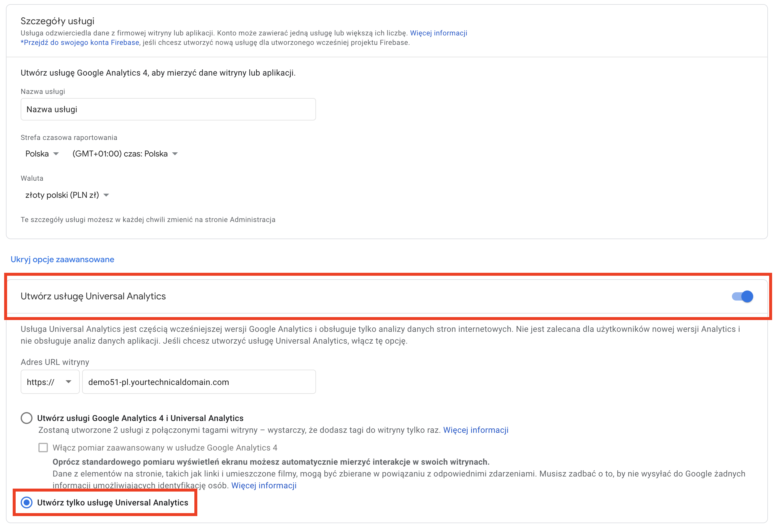Click the Szczegóły usługi heading text
This screenshot has height=532, width=778.
pyautogui.click(x=58, y=21)
